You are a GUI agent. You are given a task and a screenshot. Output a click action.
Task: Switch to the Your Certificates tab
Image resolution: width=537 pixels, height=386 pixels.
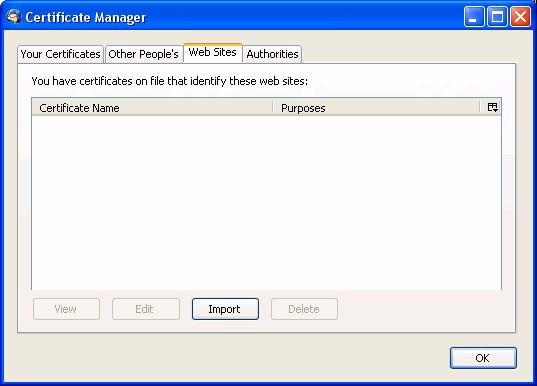[x=60, y=54]
